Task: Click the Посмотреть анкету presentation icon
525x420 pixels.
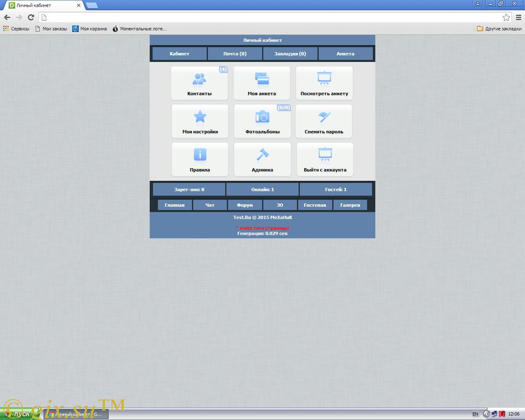Action: pyautogui.click(x=324, y=78)
